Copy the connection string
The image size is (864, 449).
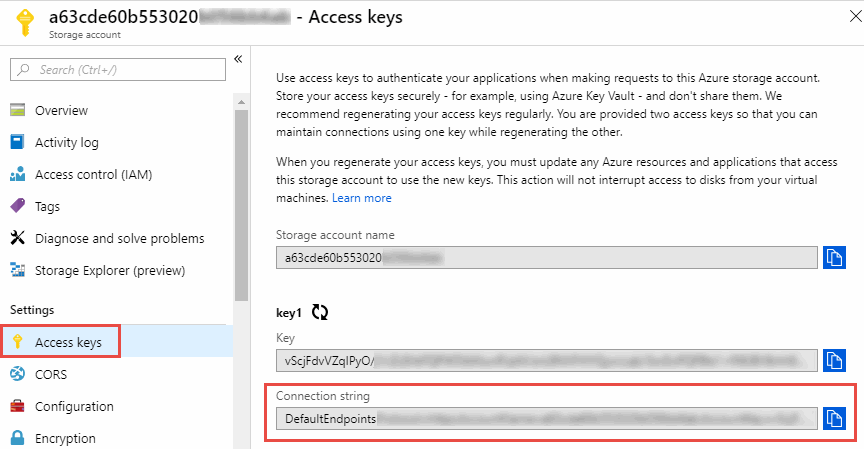(x=835, y=418)
